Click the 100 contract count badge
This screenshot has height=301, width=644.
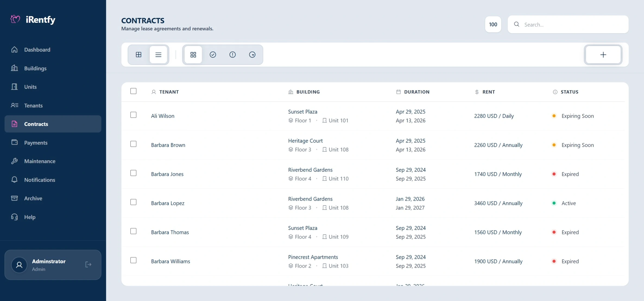(493, 24)
